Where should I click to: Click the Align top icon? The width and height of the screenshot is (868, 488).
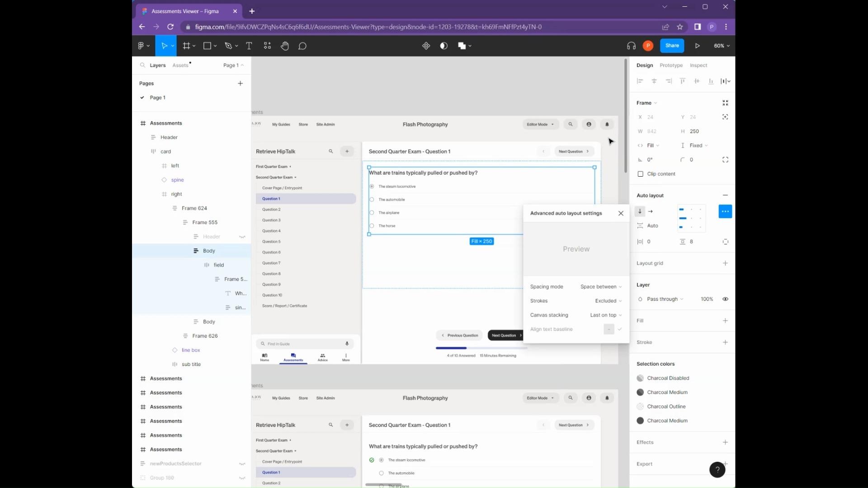pos(683,81)
